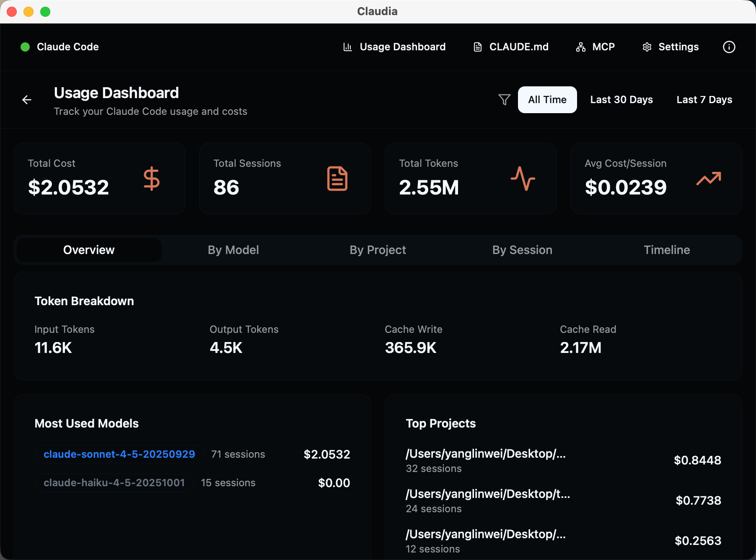Click the dollar sign icon in Total Cost
Screen dimensions: 756x560
[151, 179]
